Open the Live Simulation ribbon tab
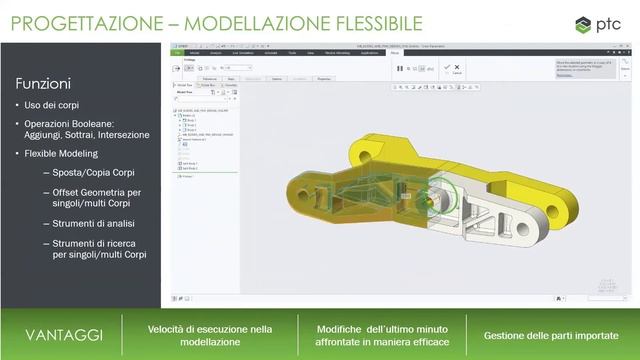Viewport: 640px width, 360px height. coord(243,53)
